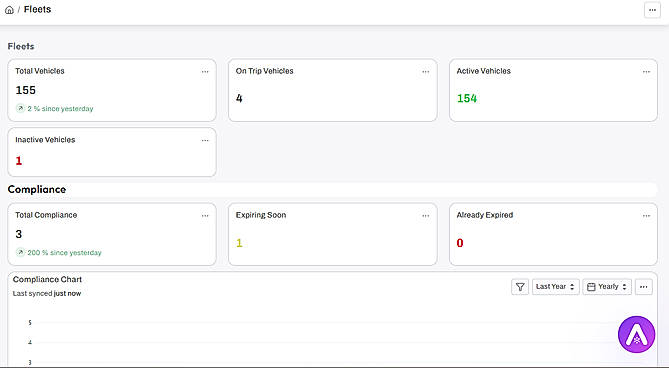Launch the purple assistant floating button
This screenshot has height=368, width=669.
pyautogui.click(x=636, y=334)
